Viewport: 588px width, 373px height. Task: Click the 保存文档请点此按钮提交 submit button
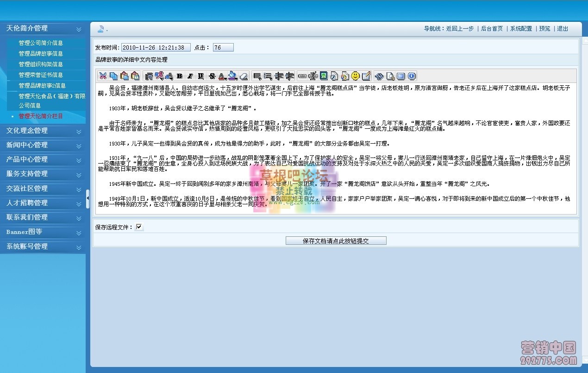click(x=336, y=241)
